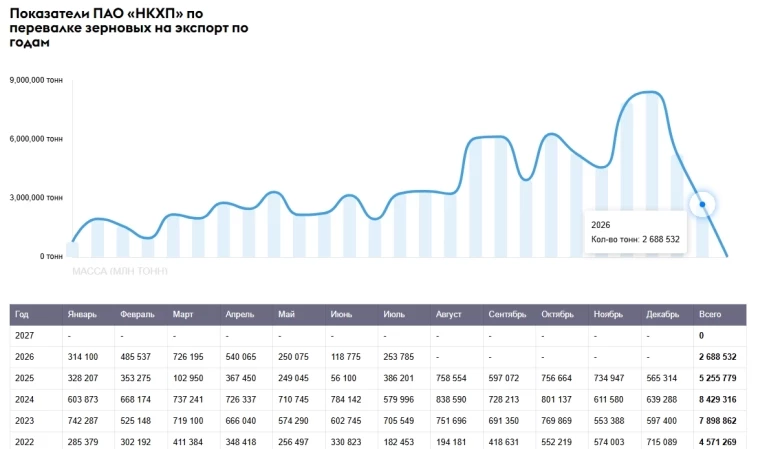Click April 2023 cell "666 040"
The height and width of the screenshot is (449, 758).
pos(241,420)
